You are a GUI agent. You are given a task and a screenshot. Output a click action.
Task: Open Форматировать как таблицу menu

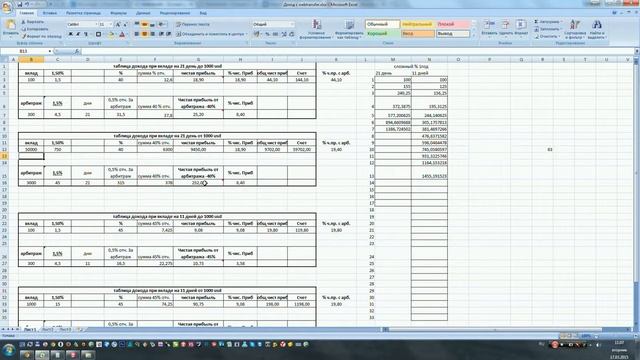pyautogui.click(x=349, y=29)
